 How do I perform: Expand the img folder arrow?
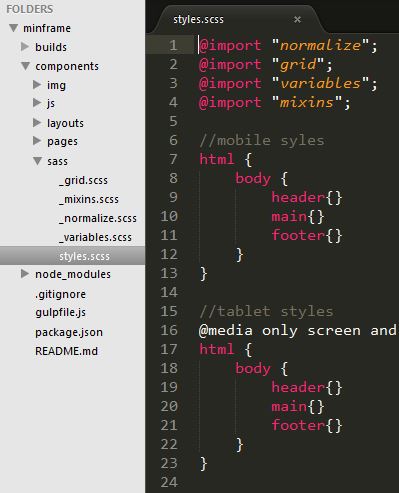37,85
